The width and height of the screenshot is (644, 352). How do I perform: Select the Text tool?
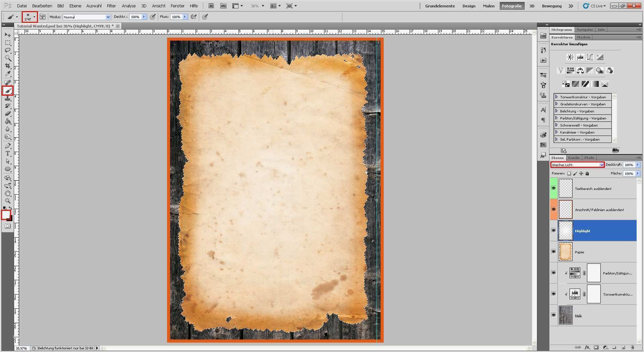point(8,153)
